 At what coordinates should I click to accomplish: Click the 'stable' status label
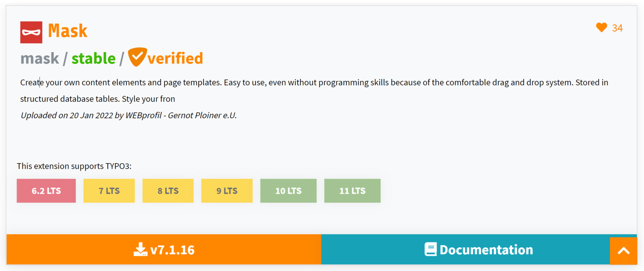[93, 59]
